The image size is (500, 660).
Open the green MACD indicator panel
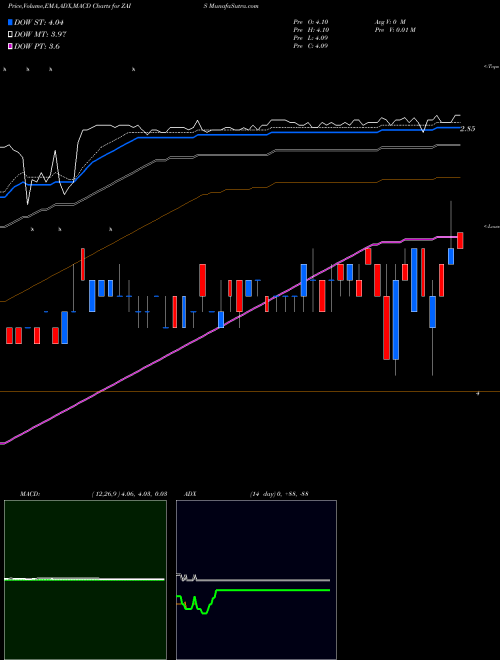[85, 580]
